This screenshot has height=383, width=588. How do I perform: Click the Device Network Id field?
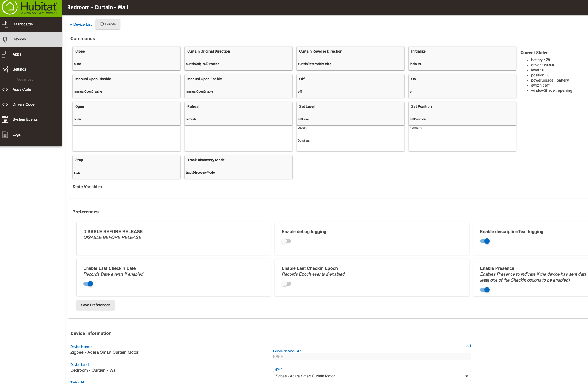tap(372, 357)
